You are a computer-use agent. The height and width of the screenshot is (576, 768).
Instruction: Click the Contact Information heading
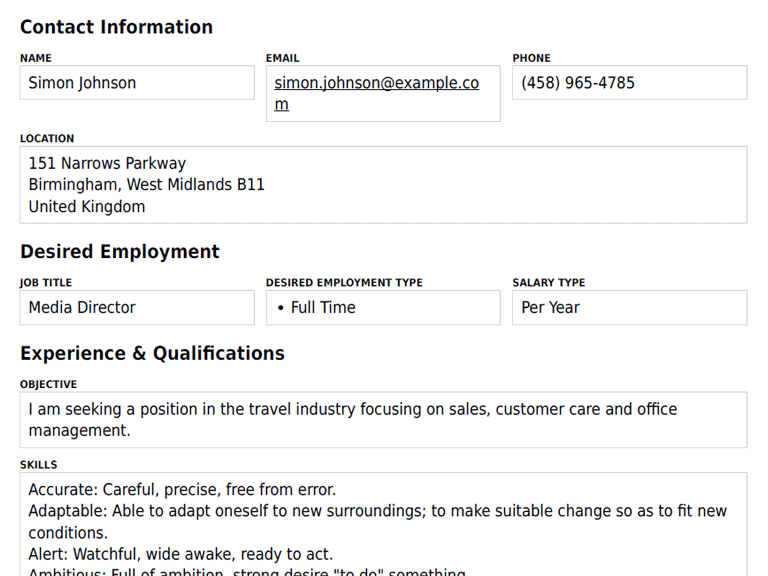click(x=116, y=27)
